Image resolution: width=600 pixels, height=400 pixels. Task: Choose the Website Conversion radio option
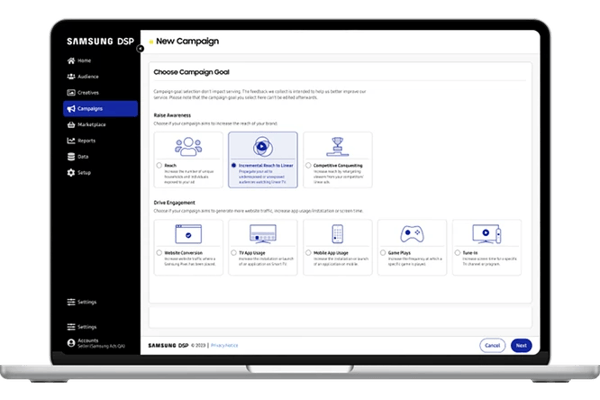[159, 254]
